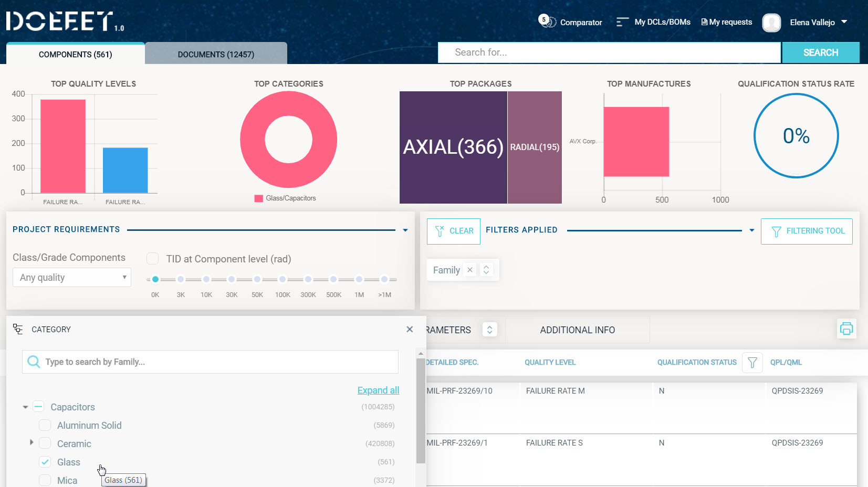The width and height of the screenshot is (868, 487).
Task: Click the Search for... input field
Action: click(x=610, y=52)
